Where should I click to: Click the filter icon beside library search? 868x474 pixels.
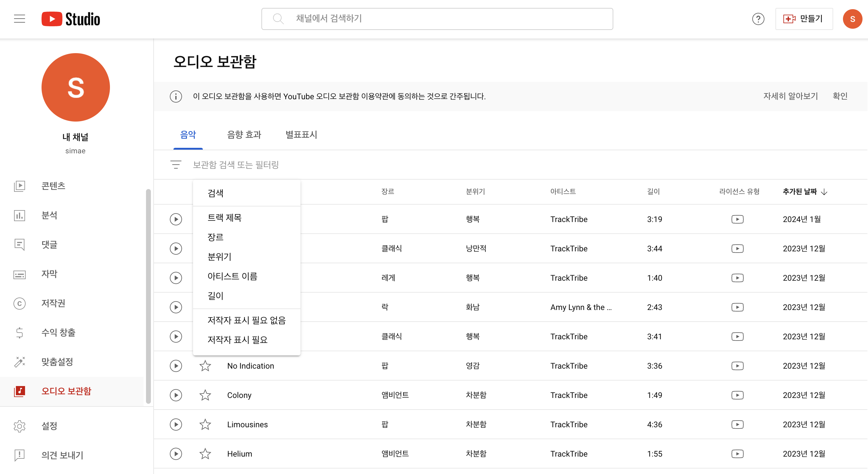176,165
